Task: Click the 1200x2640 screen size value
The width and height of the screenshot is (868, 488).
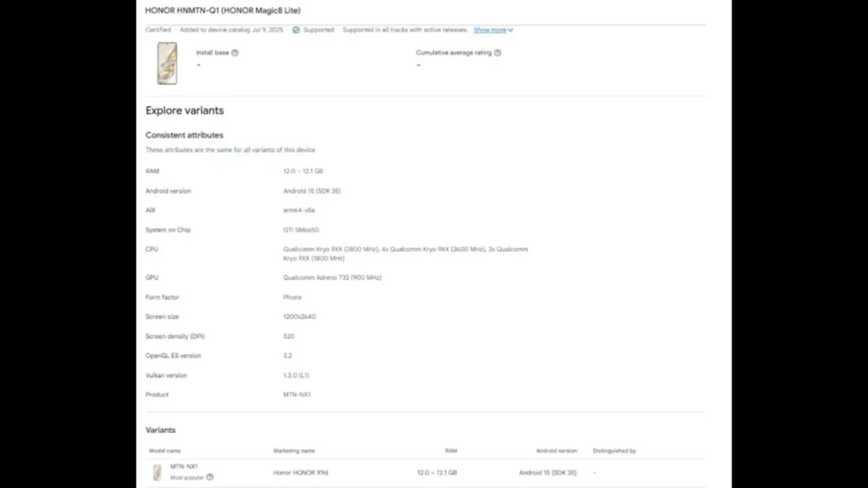Action: (x=299, y=317)
